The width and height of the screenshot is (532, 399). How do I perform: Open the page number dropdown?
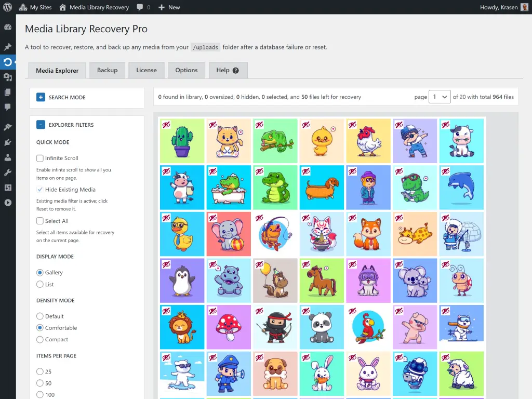click(x=440, y=97)
